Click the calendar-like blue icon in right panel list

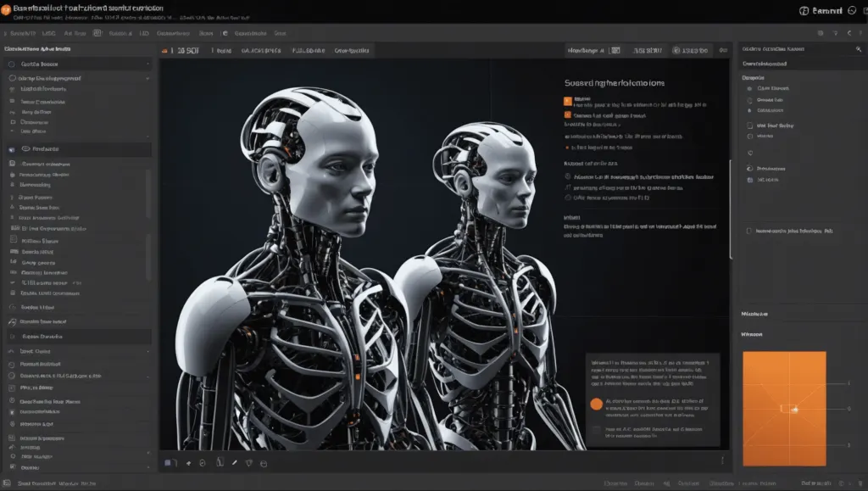[x=750, y=180]
